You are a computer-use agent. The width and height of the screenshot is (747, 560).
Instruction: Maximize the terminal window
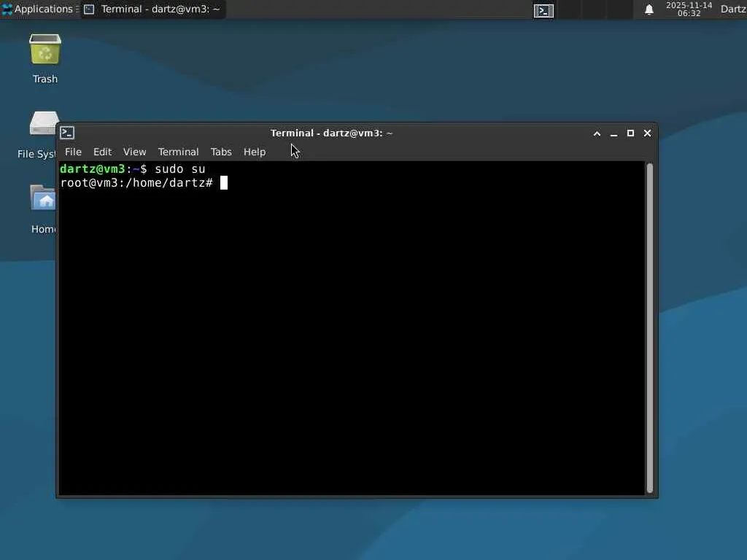click(630, 133)
